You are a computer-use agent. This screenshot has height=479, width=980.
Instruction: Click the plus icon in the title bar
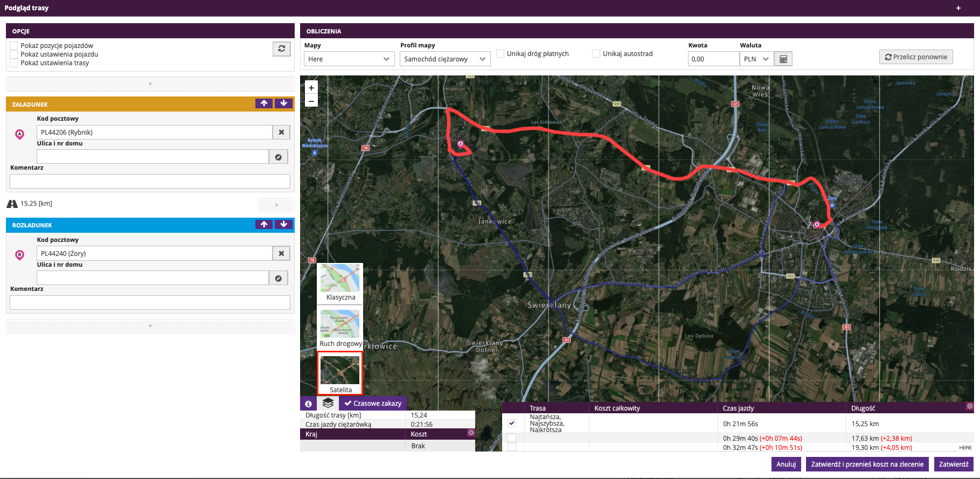(958, 8)
